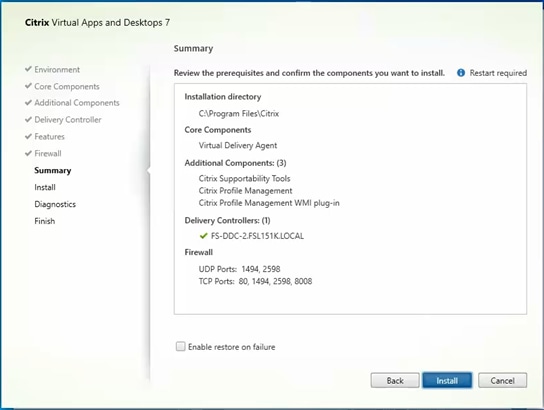Click the C:\Program Files\Citrix path text
The image size is (544, 410).
(239, 113)
